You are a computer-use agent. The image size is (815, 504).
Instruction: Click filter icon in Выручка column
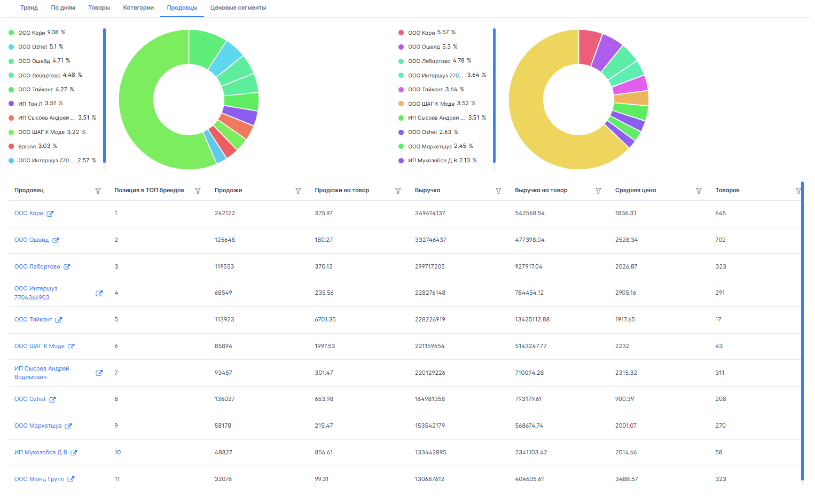pyautogui.click(x=498, y=191)
